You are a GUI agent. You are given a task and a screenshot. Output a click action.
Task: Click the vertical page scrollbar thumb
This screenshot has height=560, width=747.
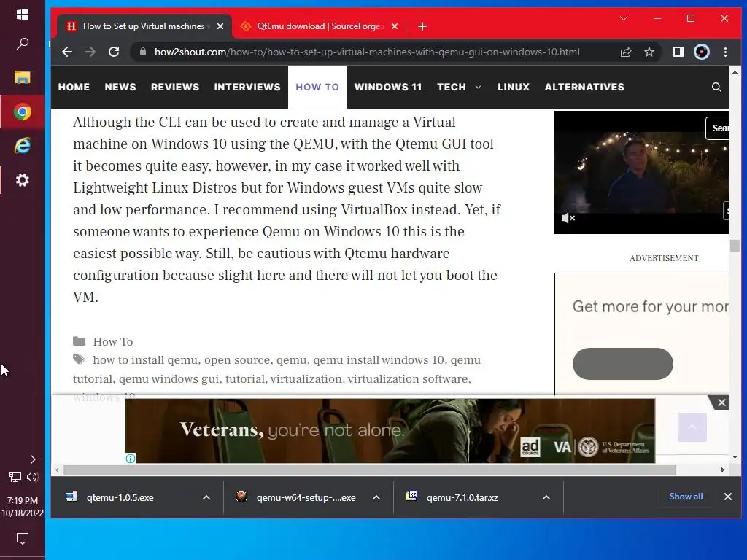[735, 246]
